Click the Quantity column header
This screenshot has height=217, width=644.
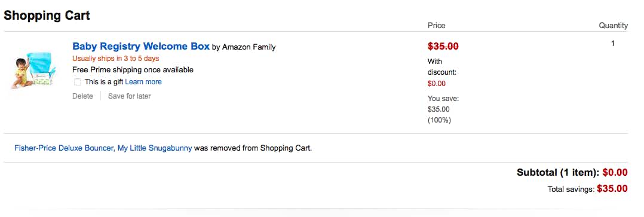613,26
